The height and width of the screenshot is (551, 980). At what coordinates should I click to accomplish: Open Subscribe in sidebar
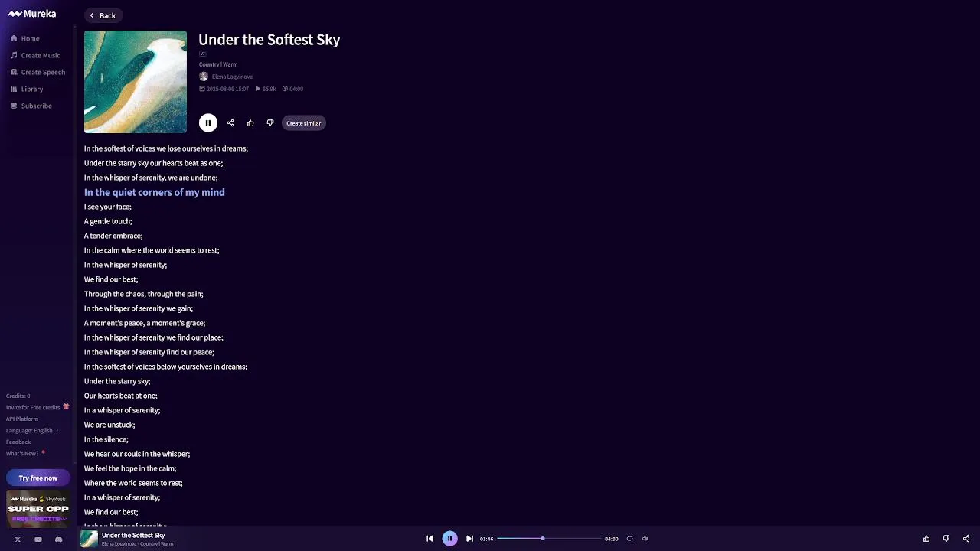31,106
